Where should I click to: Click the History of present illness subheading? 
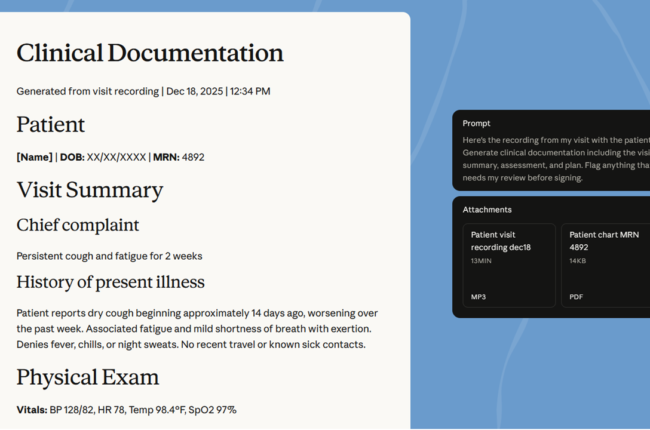click(110, 282)
